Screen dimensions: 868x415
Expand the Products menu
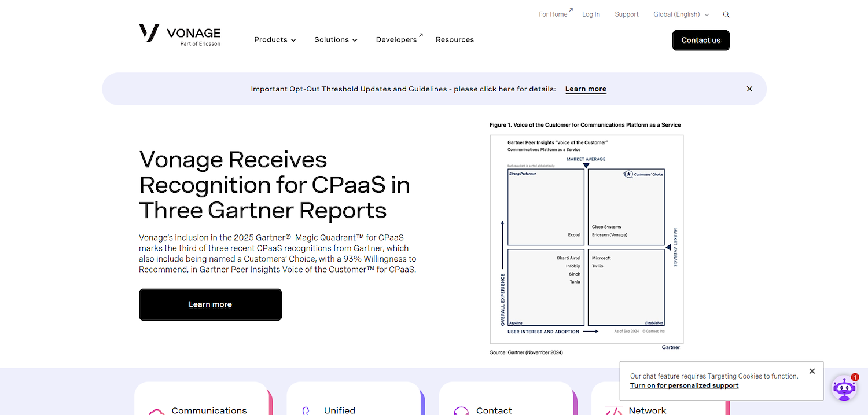tap(275, 40)
